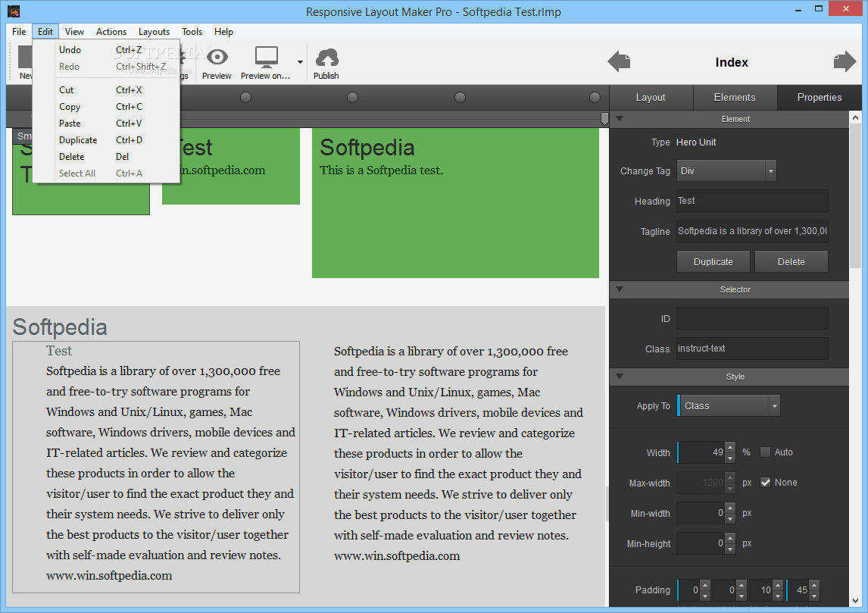Image resolution: width=868 pixels, height=613 pixels.
Task: Click the empty ID input field
Action: [752, 318]
